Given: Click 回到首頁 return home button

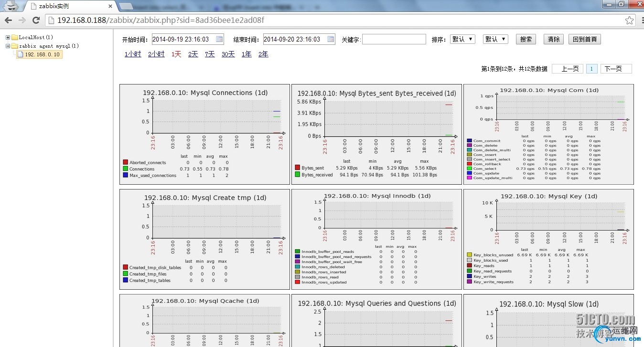Looking at the screenshot, I should (585, 39).
